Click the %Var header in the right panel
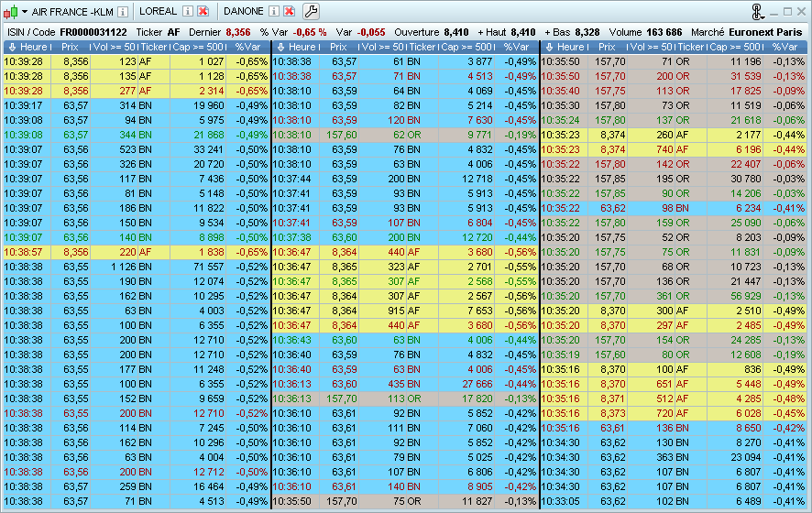The width and height of the screenshot is (812, 513). click(785, 47)
